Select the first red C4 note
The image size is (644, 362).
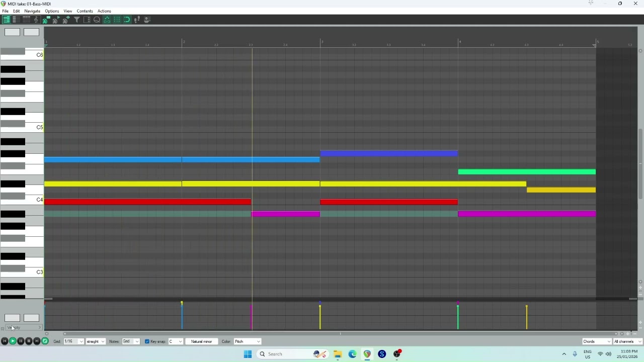coord(147,202)
